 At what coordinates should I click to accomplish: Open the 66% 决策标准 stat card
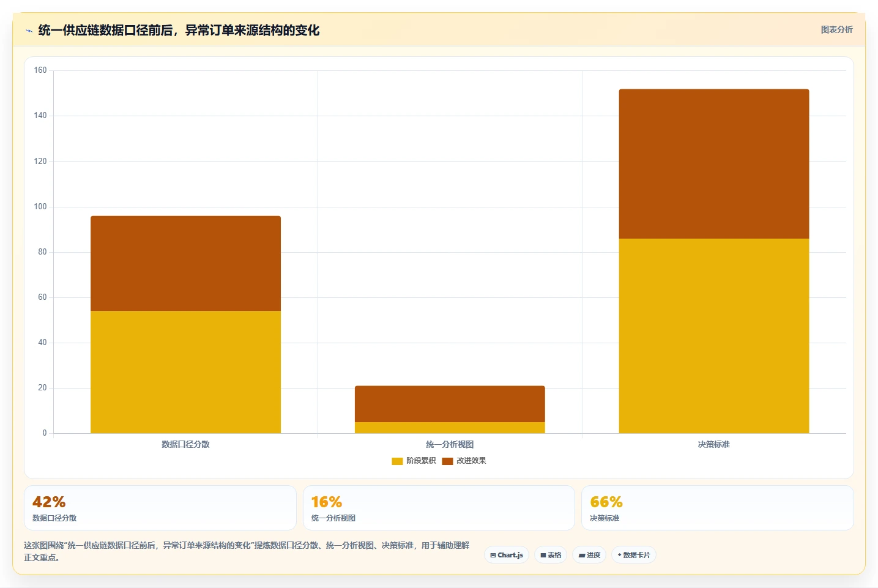click(x=717, y=508)
